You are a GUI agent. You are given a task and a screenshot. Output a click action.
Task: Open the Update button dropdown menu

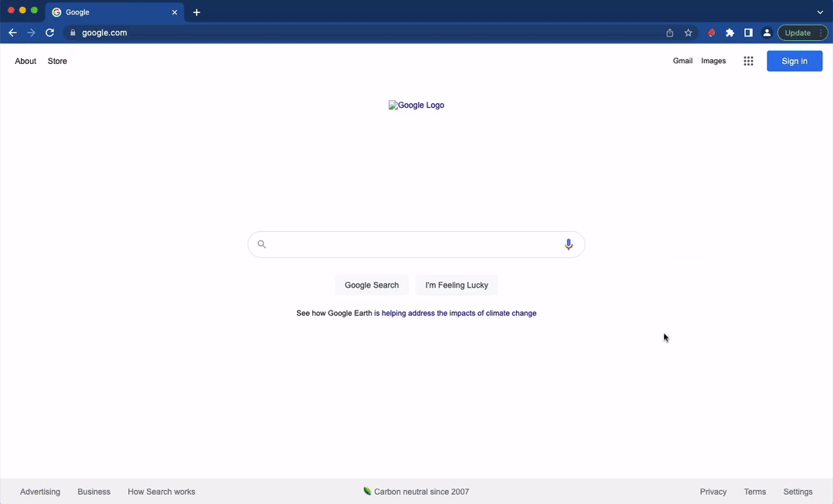(x=820, y=32)
